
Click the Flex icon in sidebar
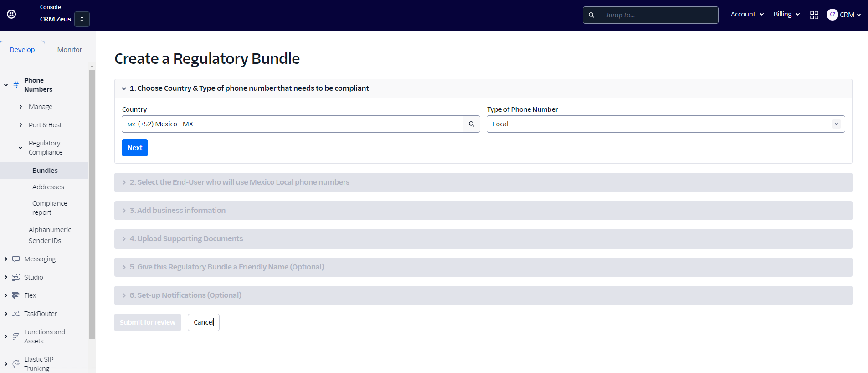click(x=16, y=295)
